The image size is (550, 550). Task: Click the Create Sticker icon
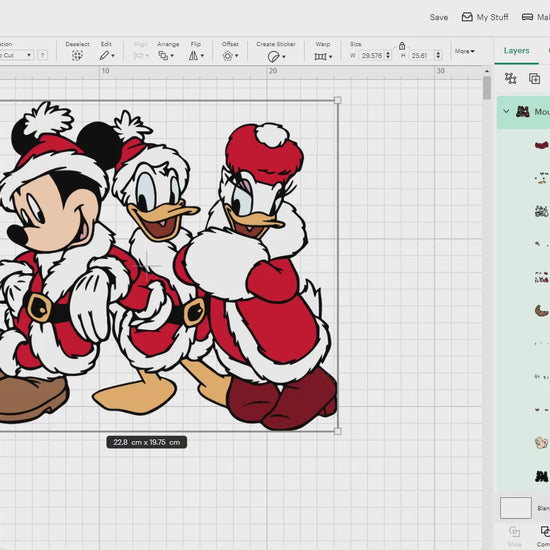click(273, 56)
